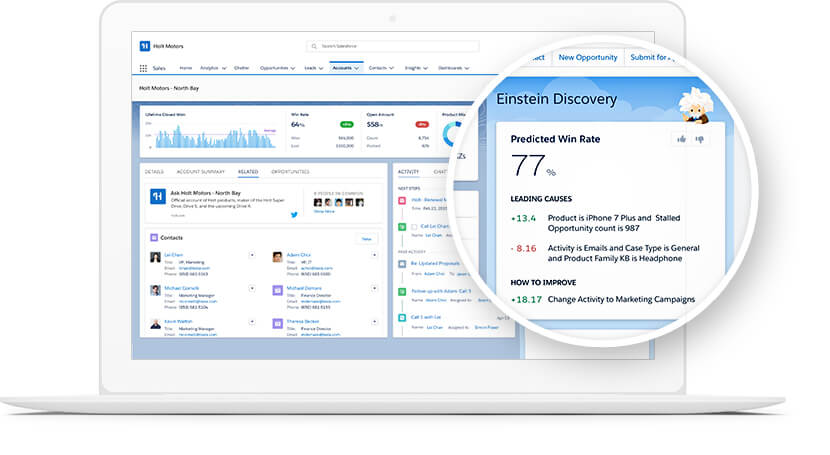Viewport: 830px width, 455px height.
Task: Click the search magnifier icon
Action: 314,47
